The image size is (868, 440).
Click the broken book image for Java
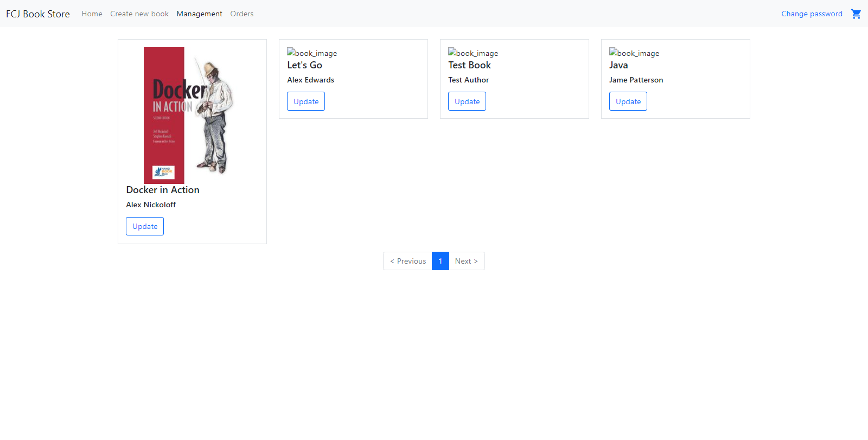coord(634,53)
